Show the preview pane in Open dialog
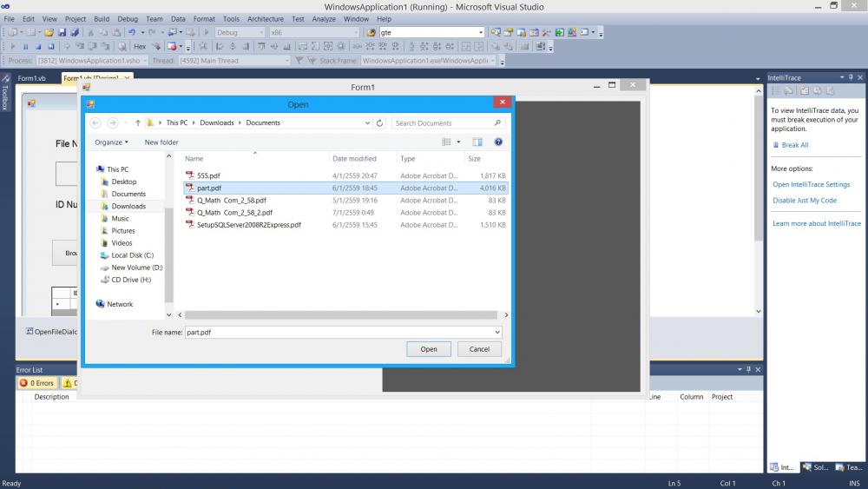Viewport: 868px width, 489px height. pyautogui.click(x=477, y=142)
